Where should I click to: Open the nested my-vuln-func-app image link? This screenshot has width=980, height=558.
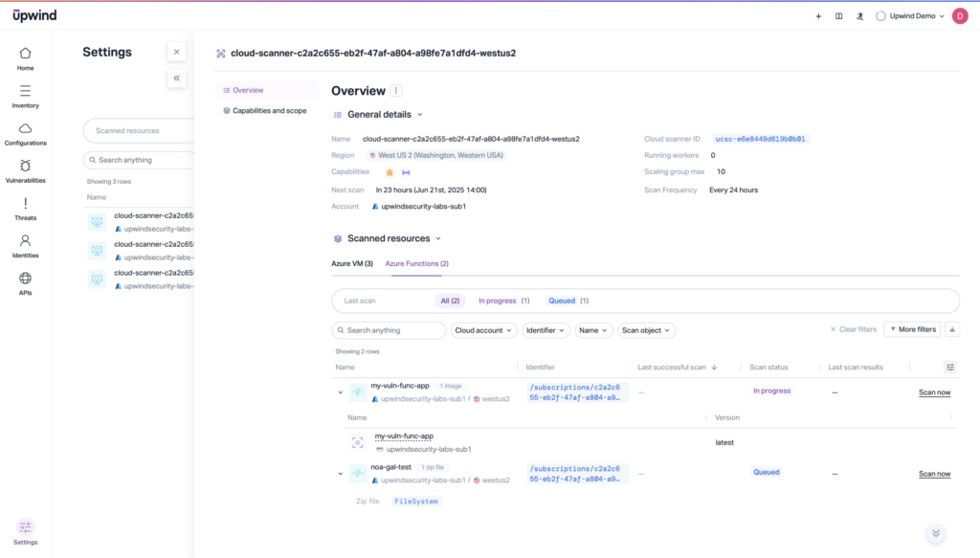coord(404,436)
